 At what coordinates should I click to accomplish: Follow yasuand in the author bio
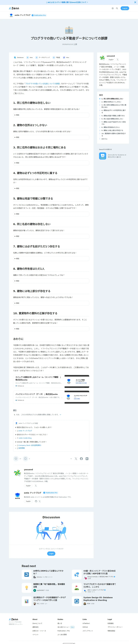coord(28,486)
